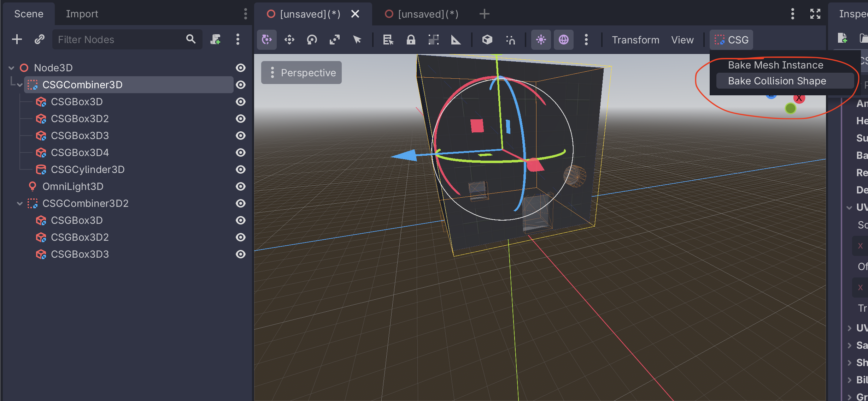Hide the OmniLight3D node visibility
The width and height of the screenshot is (868, 401).
(241, 186)
